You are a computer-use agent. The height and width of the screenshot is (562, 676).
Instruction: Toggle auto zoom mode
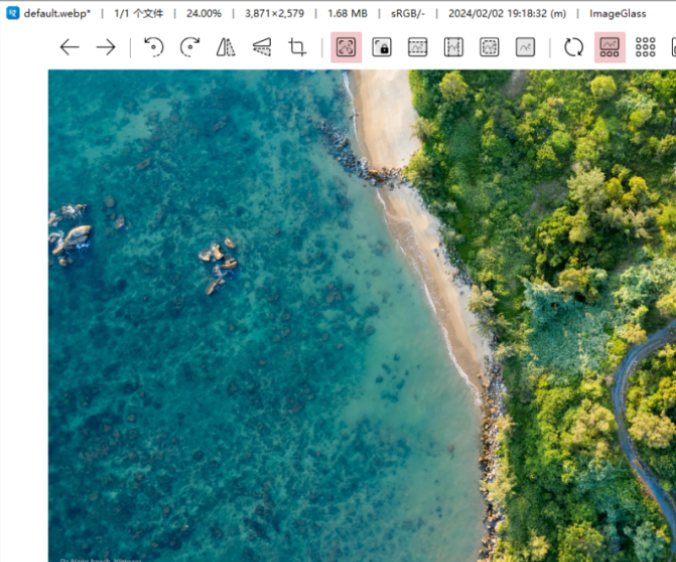(x=346, y=47)
